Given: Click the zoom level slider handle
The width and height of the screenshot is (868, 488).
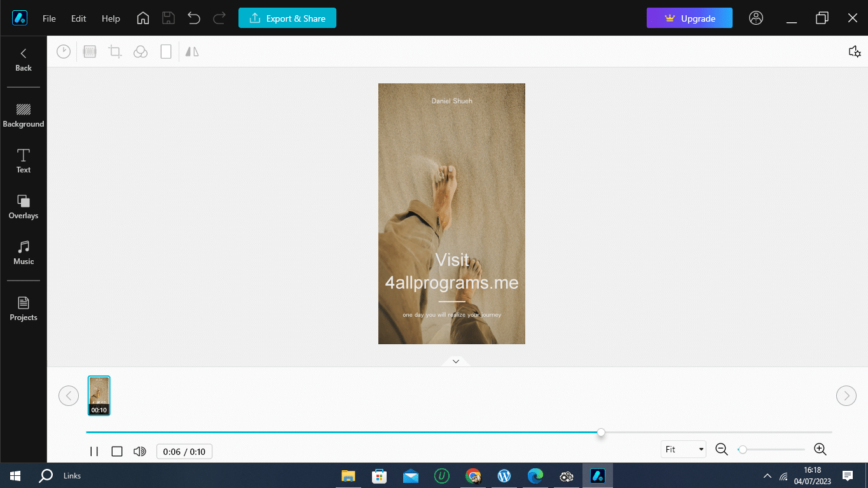Looking at the screenshot, I should tap(742, 449).
